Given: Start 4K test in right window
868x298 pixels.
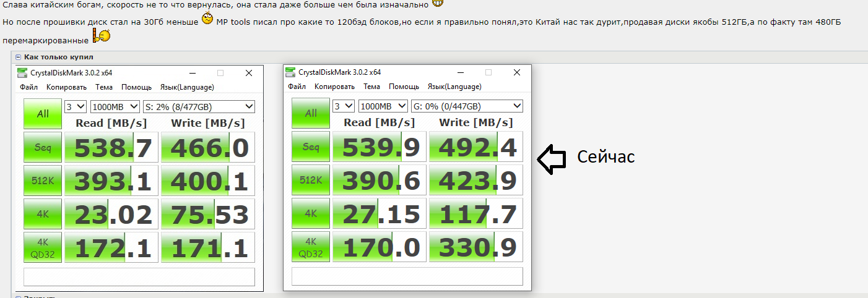Looking at the screenshot, I should (311, 213).
